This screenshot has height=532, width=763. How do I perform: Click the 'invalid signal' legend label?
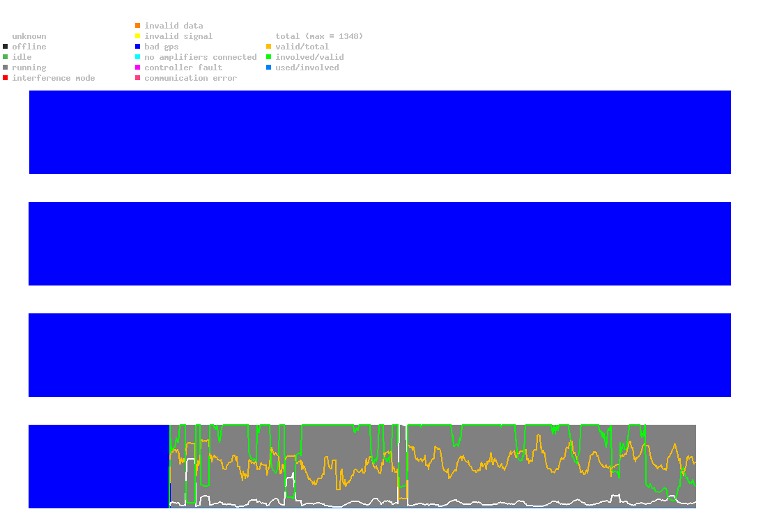pos(178,36)
